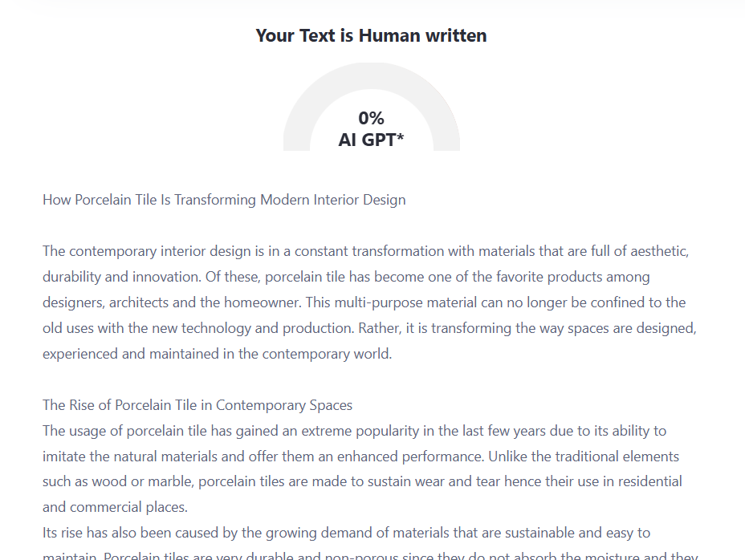The height and width of the screenshot is (560, 745).
Task: Click the line starting "The usage of porcelain tile"
Action: coord(354,431)
